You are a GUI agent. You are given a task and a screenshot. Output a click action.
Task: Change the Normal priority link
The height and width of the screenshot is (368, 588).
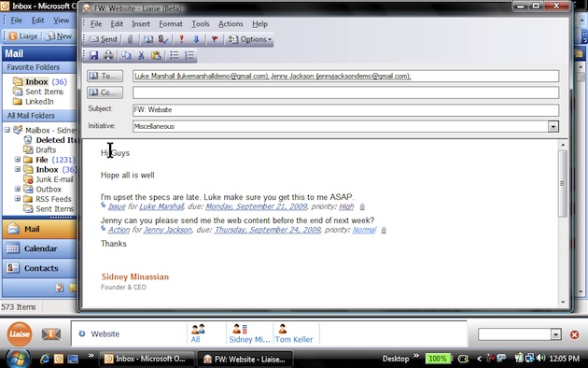coord(364,230)
